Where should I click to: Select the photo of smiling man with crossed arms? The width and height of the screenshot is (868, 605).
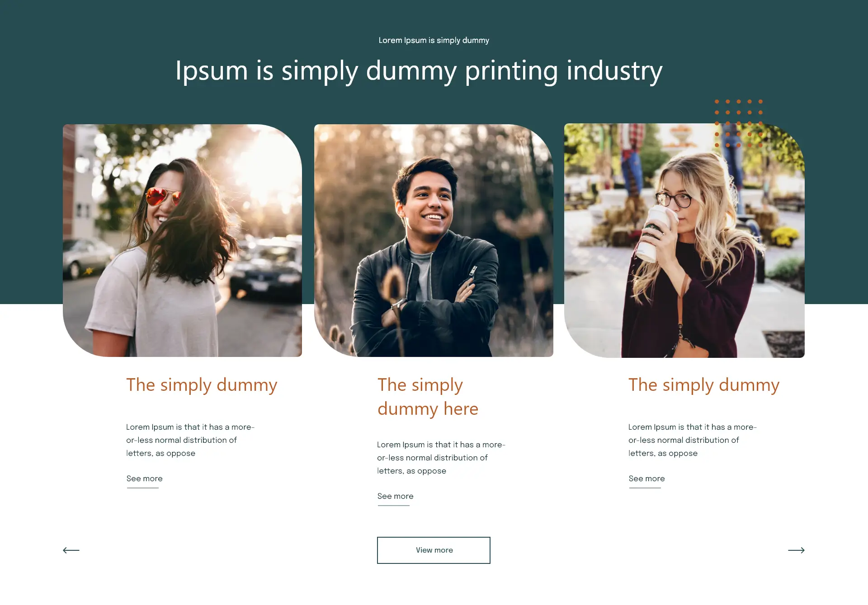click(434, 240)
